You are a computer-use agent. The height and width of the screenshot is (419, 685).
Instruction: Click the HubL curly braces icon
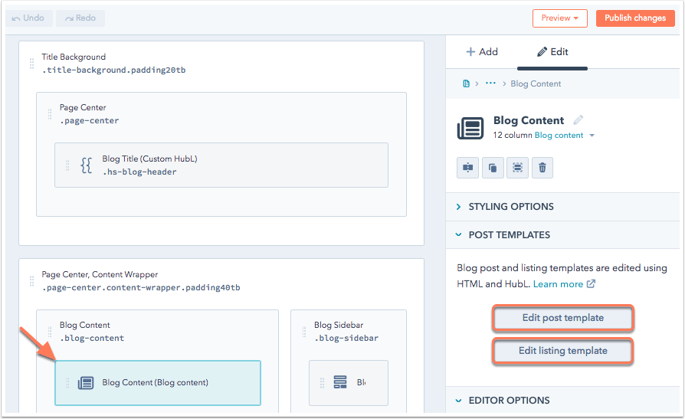point(86,165)
